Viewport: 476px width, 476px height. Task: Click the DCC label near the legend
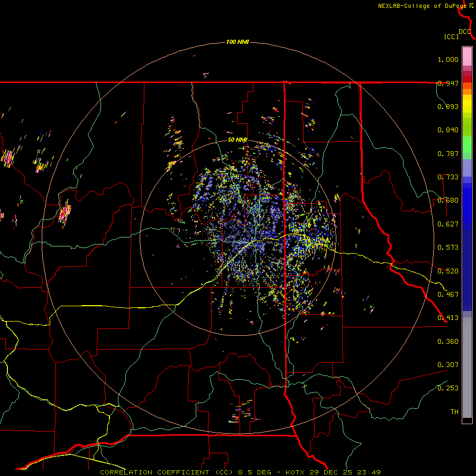(465, 32)
